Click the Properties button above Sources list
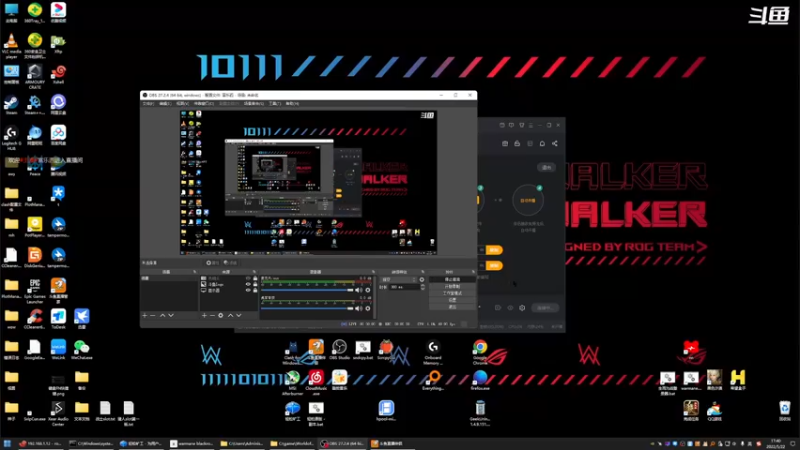800x450 pixels. pos(212,263)
